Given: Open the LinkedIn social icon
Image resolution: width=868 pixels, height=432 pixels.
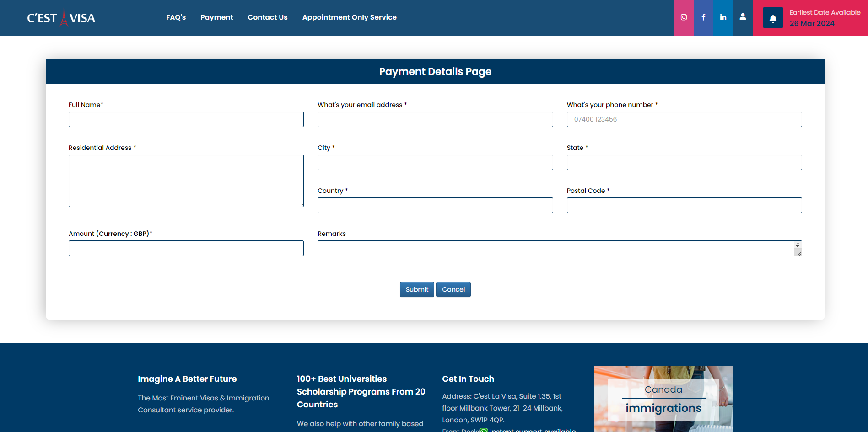Looking at the screenshot, I should 723,17.
